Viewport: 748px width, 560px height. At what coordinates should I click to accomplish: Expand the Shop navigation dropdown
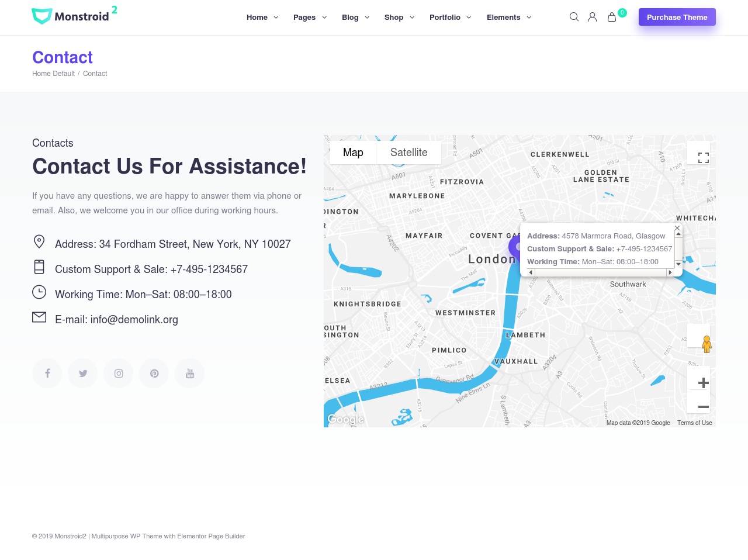coord(393,17)
